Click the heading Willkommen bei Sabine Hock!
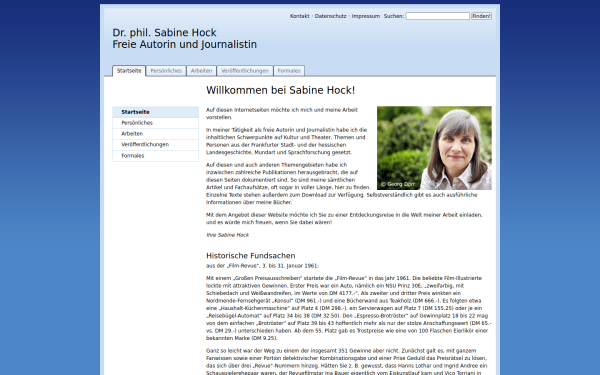Viewport: 600px width, 375px height. coord(280,90)
